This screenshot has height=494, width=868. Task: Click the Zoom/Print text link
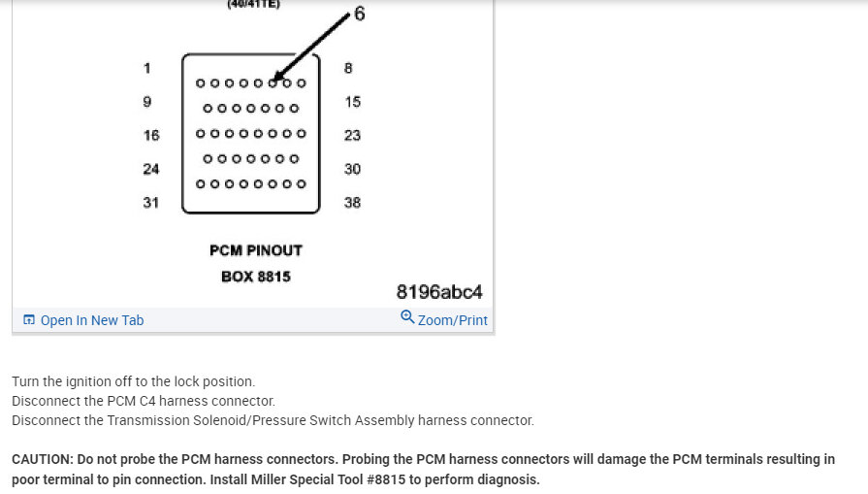pos(453,320)
